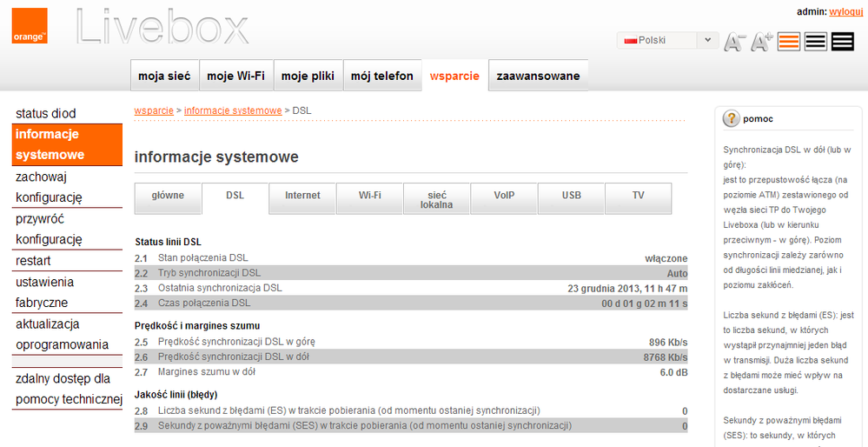Open the sieć lokalna tab
868x447 pixels.
pyautogui.click(x=436, y=199)
